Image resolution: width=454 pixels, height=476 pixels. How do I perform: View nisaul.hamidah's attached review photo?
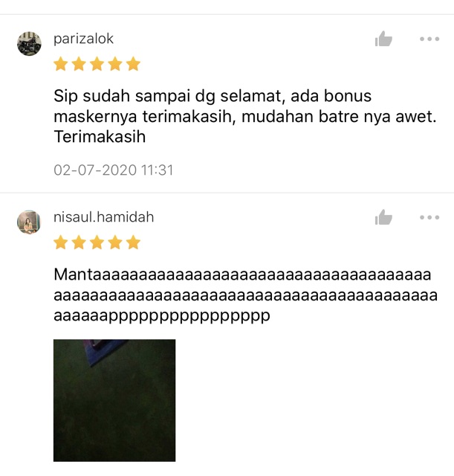[114, 400]
